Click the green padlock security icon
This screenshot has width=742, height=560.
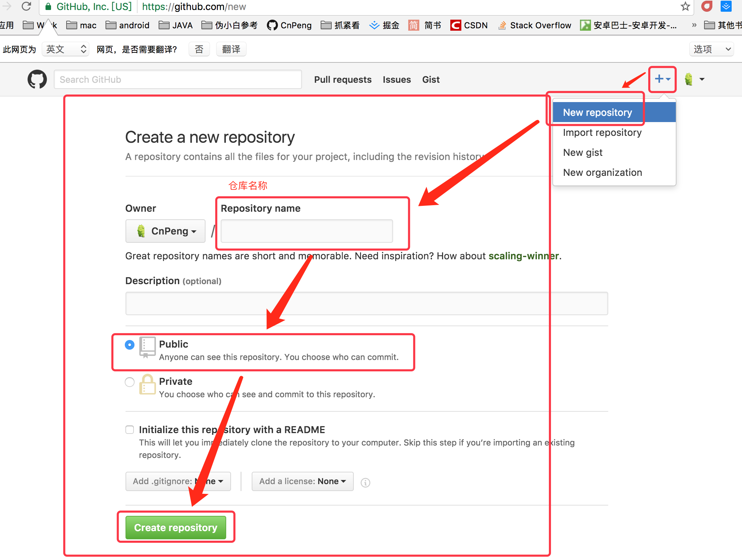[49, 7]
